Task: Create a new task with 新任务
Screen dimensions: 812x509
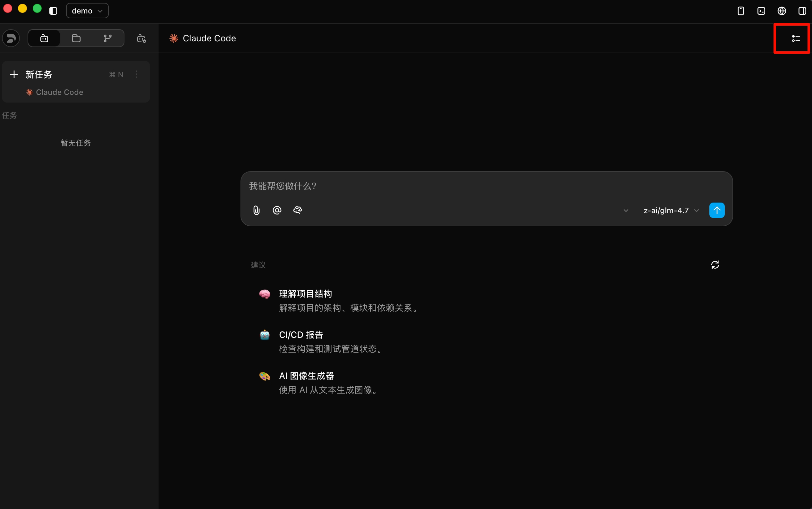Action: click(39, 74)
